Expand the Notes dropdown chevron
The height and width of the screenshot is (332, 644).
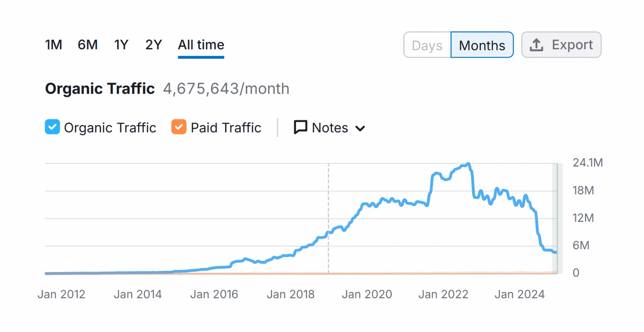pyautogui.click(x=360, y=128)
